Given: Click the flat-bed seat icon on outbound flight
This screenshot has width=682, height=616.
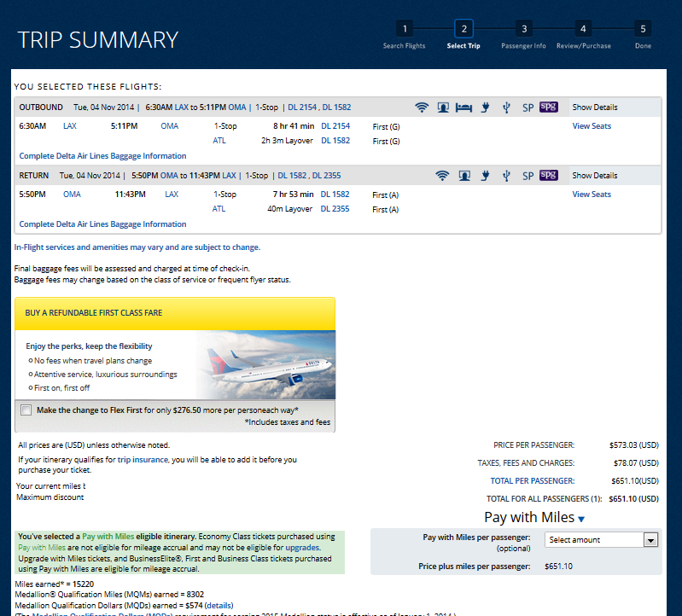Looking at the screenshot, I should tap(463, 108).
